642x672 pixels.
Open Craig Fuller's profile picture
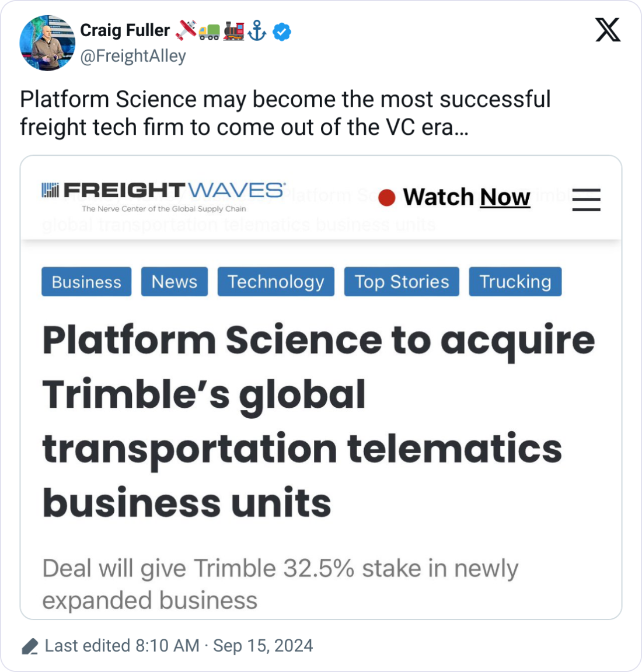point(47,43)
